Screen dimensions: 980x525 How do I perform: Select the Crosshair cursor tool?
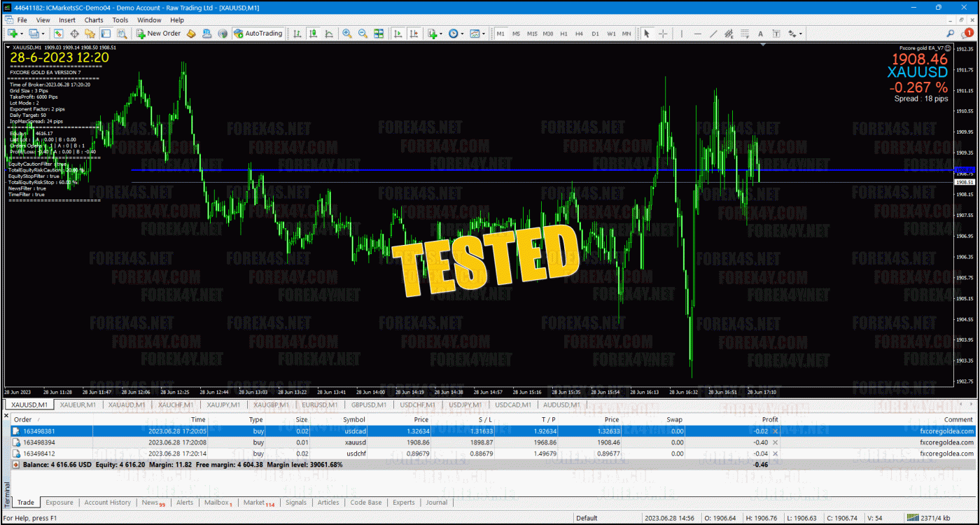(662, 34)
